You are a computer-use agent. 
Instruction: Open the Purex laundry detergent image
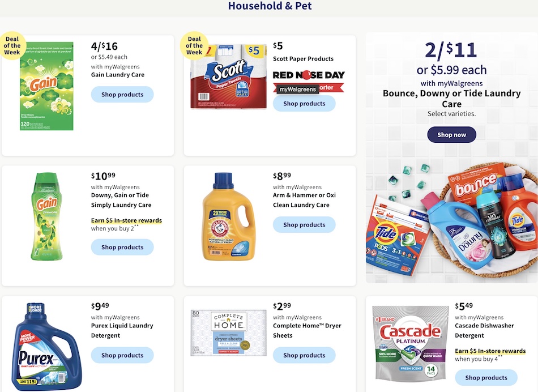click(46, 347)
